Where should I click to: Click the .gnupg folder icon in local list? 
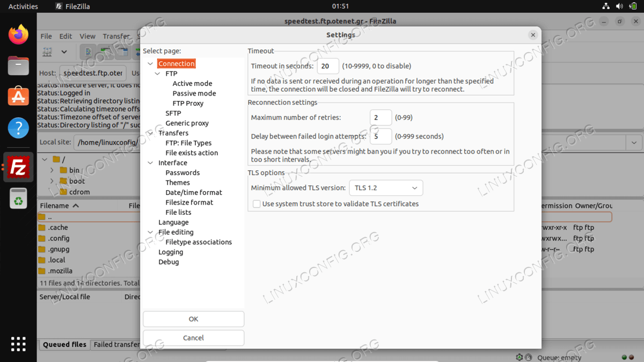(42, 249)
